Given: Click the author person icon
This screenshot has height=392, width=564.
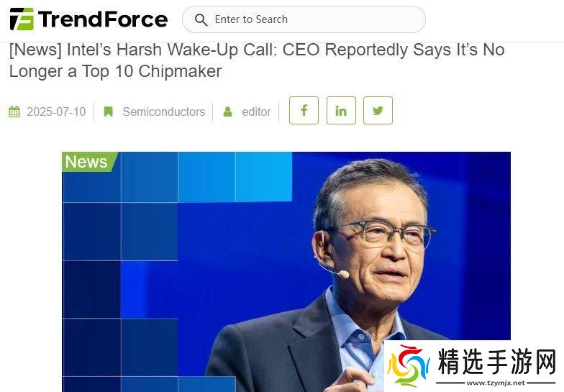Looking at the screenshot, I should pos(227,111).
